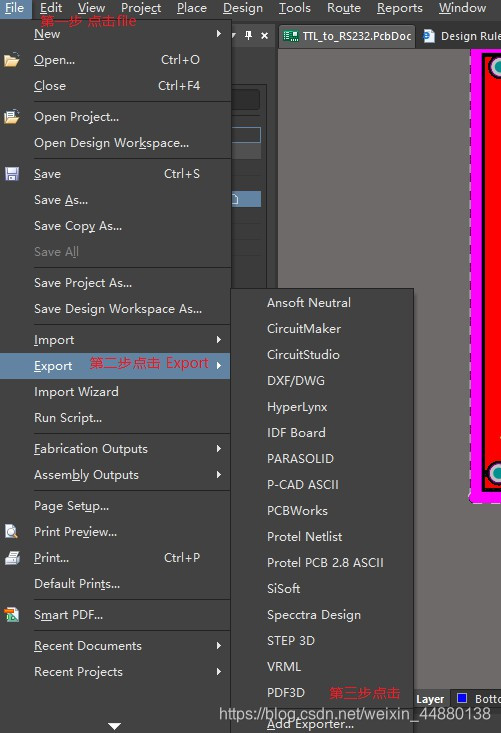
Task: Select Save Design Workspace As...
Action: click(x=115, y=309)
